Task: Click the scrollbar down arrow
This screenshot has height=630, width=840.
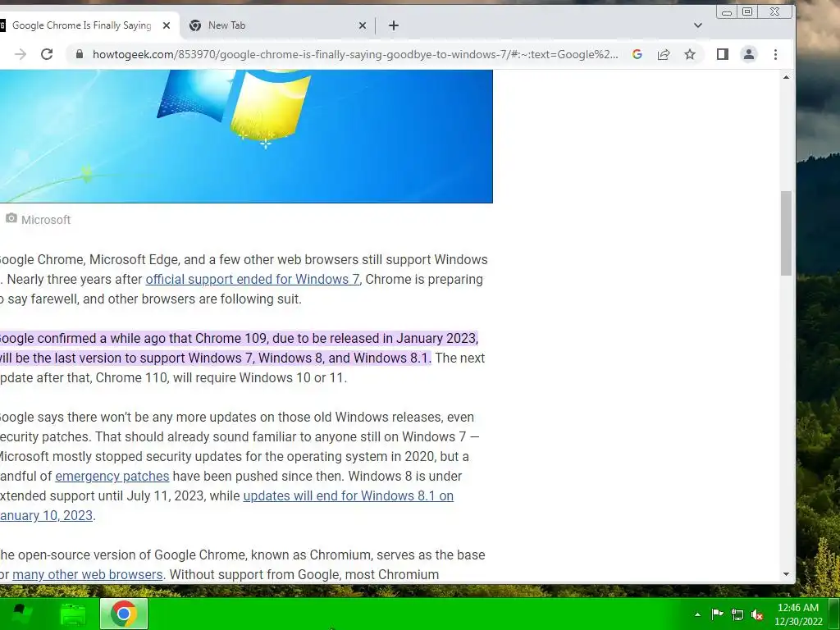Action: point(786,573)
